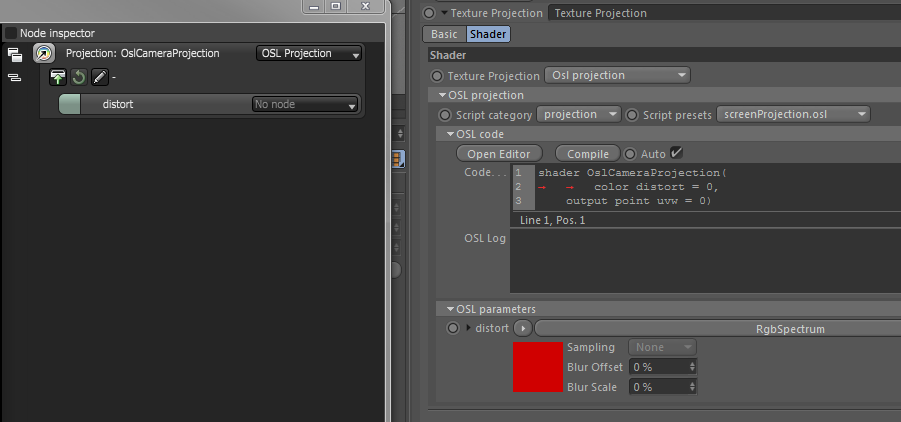This screenshot has width=901, height=422.
Task: Click the Texture Projection name field
Action: [725, 13]
